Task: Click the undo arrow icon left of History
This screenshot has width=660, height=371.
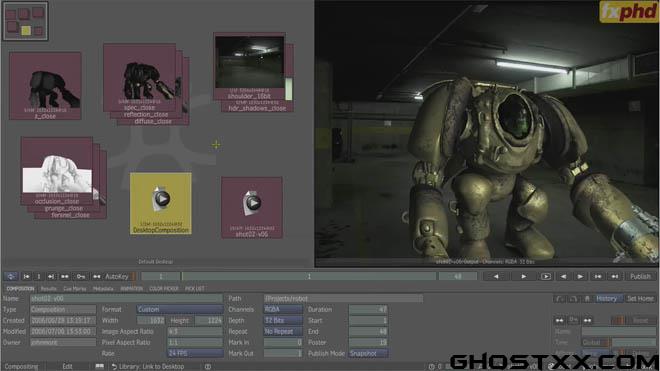Action: [x=559, y=299]
